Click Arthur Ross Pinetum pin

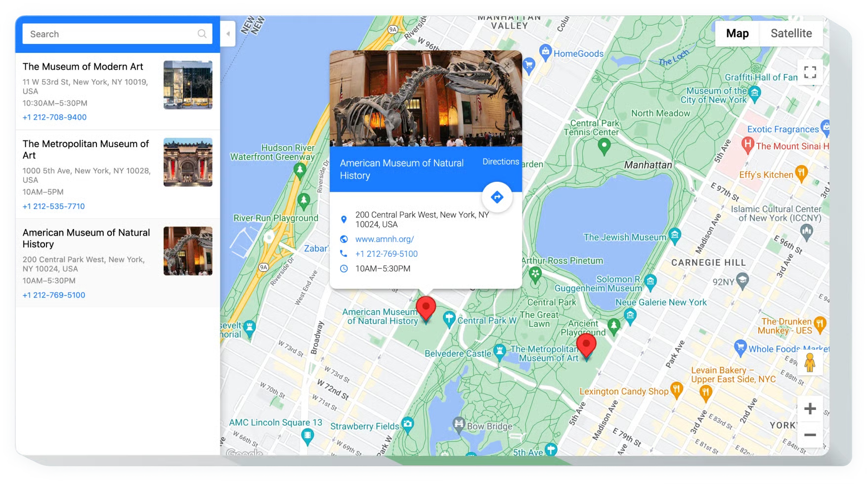[x=535, y=274]
